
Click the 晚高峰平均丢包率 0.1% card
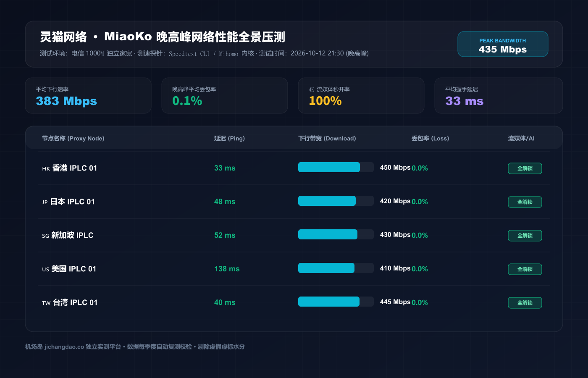tap(225, 95)
